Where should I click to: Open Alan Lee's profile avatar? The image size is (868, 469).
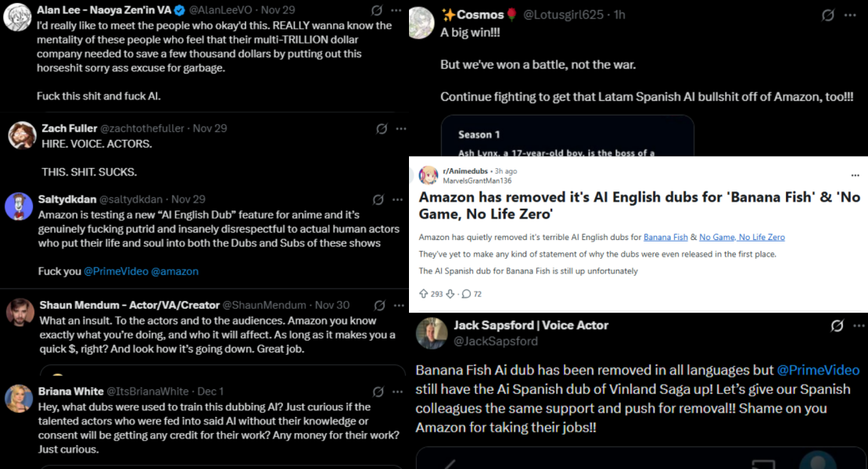tap(17, 17)
